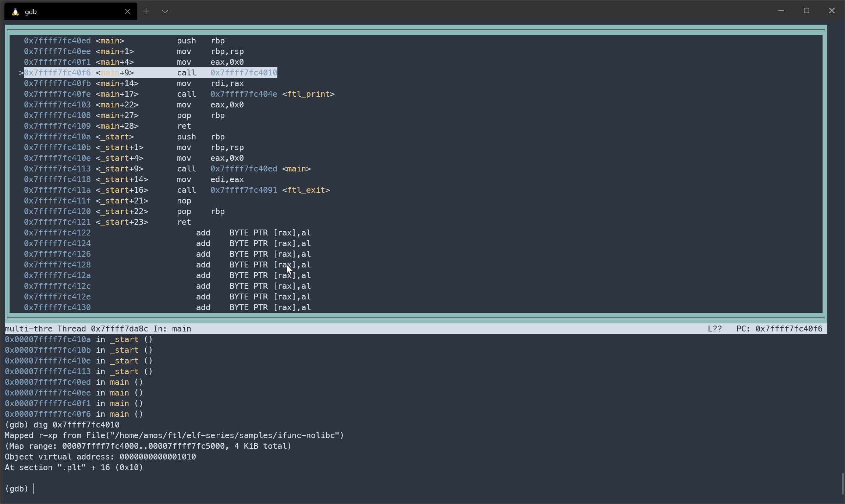This screenshot has width=845, height=504.
Task: Click the 0x7ffff7fc40ed main call address
Action: (243, 169)
